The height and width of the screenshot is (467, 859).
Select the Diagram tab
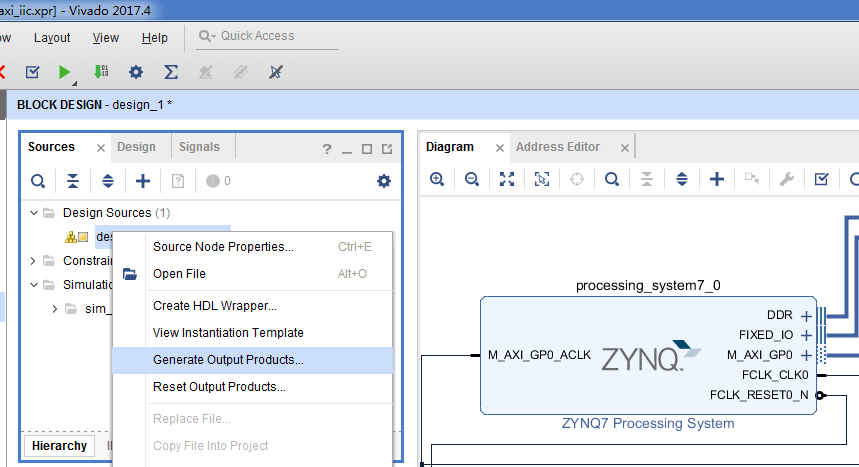(450, 147)
